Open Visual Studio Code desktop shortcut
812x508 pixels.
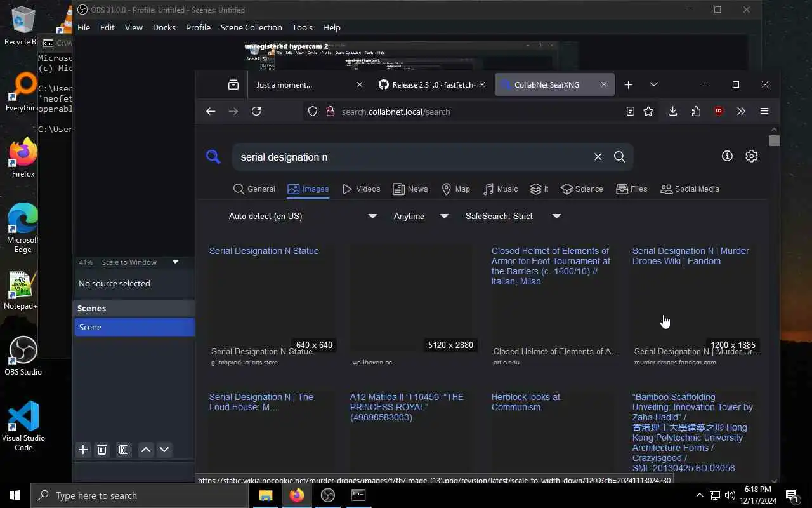pos(23,425)
